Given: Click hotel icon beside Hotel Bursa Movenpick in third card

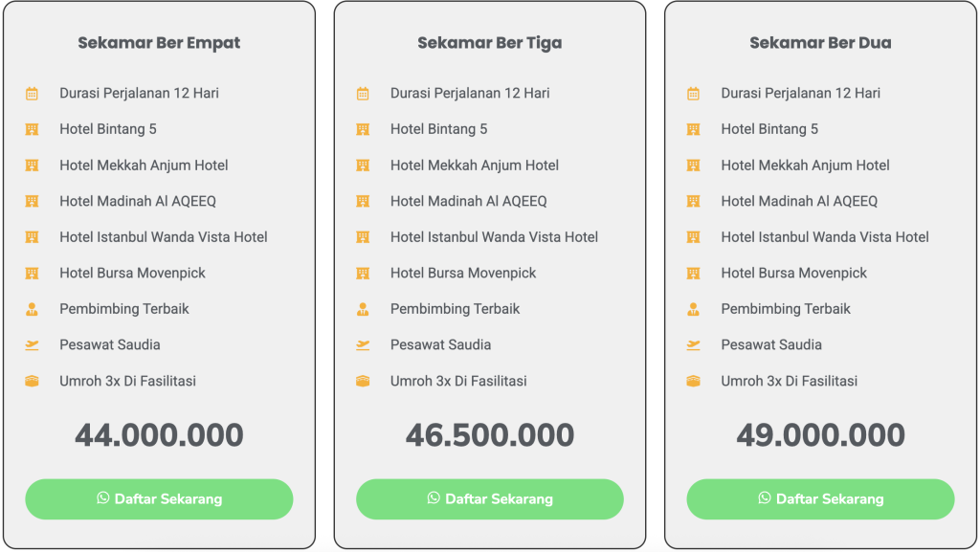Looking at the screenshot, I should (693, 273).
